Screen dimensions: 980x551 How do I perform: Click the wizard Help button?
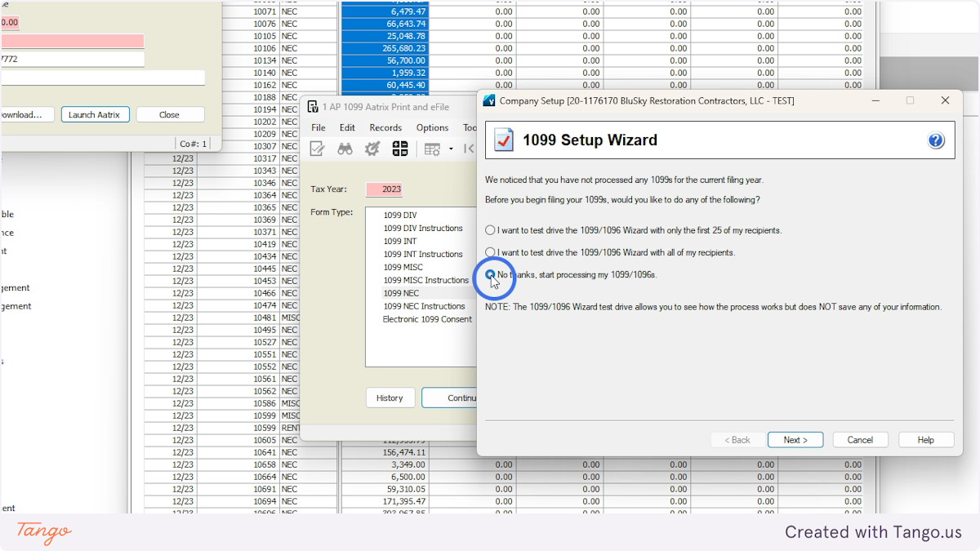pos(926,440)
